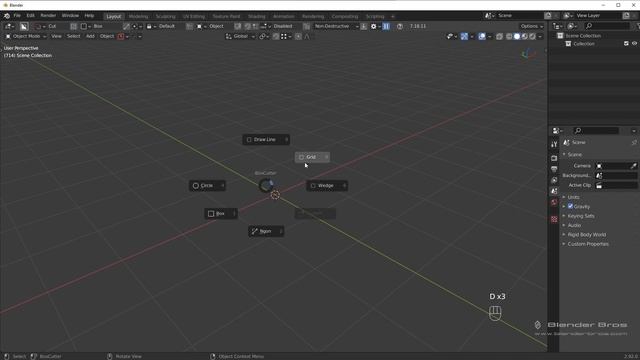Toggle proportional editing icon

[x=298, y=36]
